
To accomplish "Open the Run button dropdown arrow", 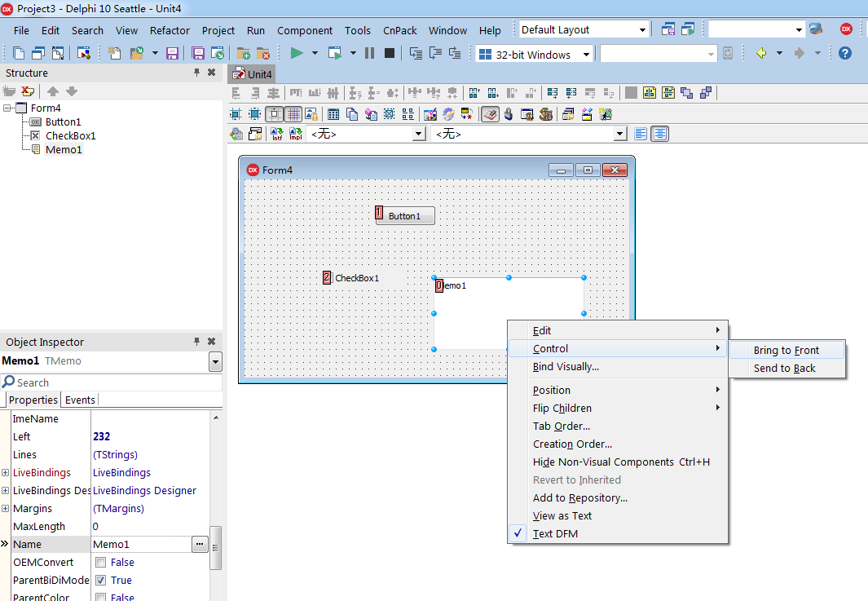I will pos(315,53).
